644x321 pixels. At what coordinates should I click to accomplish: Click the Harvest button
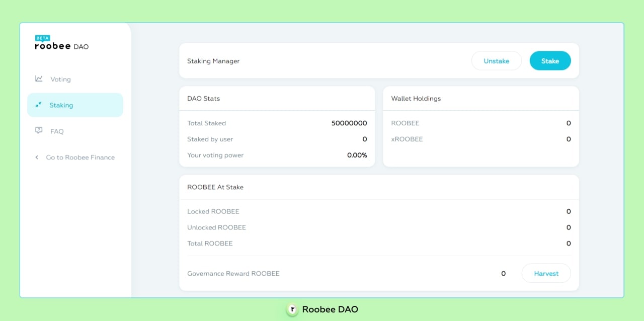pyautogui.click(x=546, y=274)
